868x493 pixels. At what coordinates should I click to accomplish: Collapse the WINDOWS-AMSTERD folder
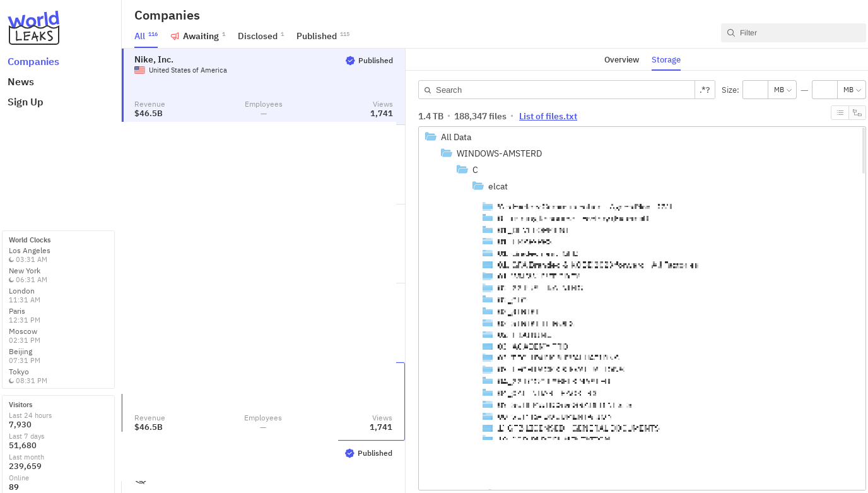[x=447, y=153]
